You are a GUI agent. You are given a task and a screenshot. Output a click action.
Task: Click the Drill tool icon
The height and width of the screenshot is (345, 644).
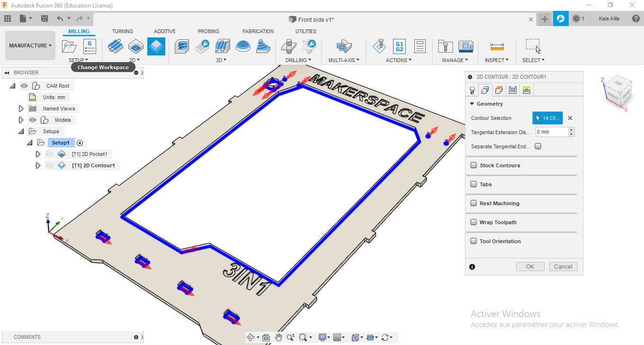pos(288,46)
